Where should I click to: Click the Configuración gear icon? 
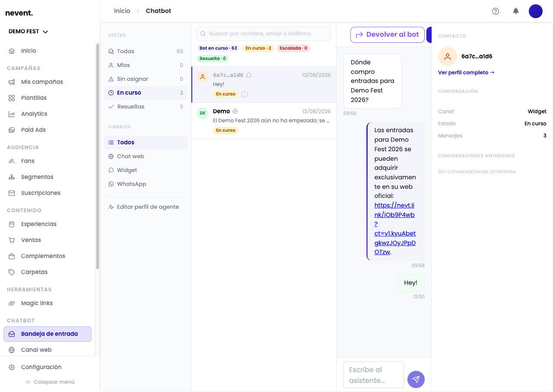12,367
